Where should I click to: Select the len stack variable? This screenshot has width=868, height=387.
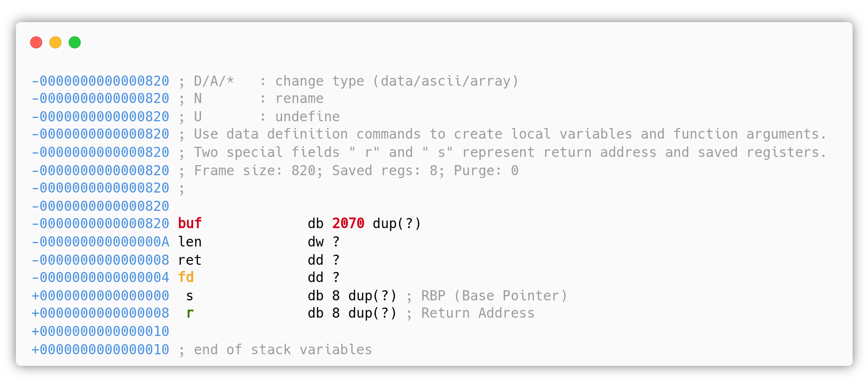pyautogui.click(x=190, y=242)
